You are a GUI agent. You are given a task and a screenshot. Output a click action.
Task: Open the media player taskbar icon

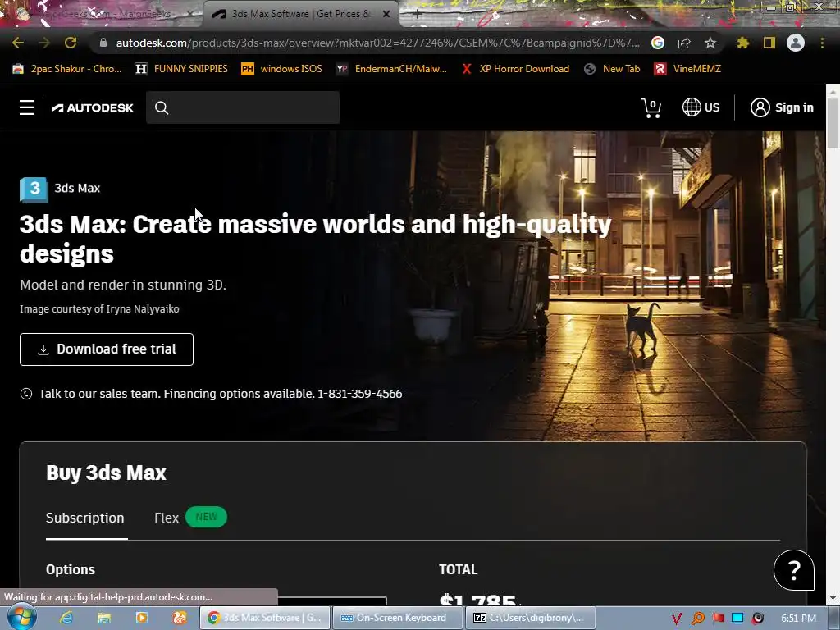click(x=141, y=618)
